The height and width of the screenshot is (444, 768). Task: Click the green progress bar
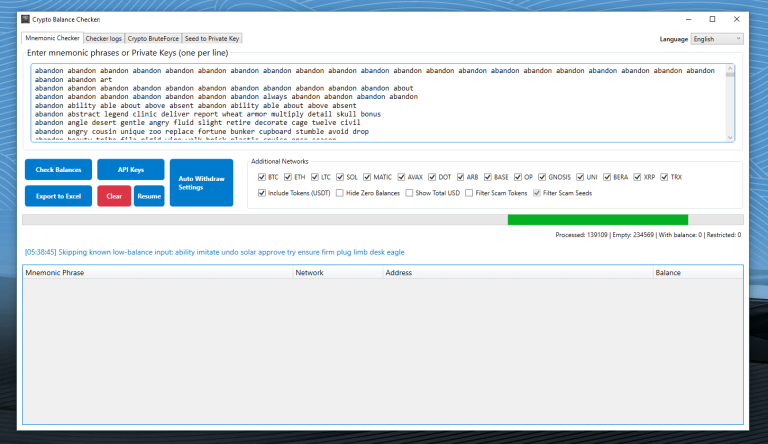[x=597, y=220]
